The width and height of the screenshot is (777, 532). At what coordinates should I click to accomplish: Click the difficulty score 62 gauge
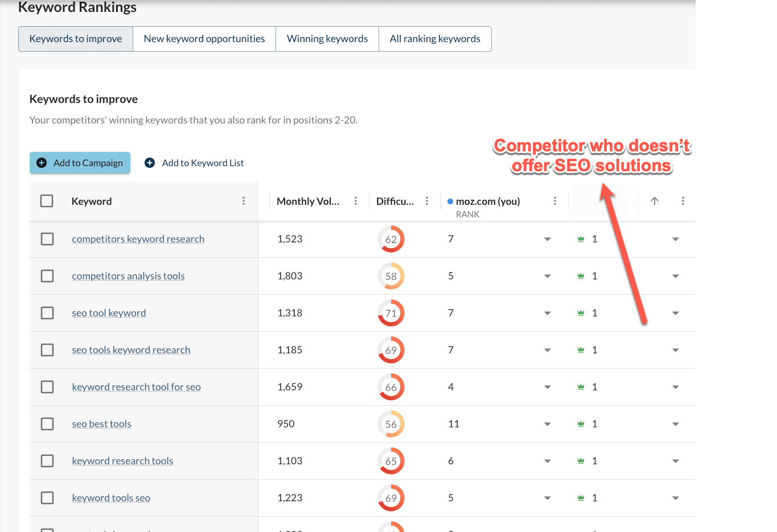click(391, 239)
